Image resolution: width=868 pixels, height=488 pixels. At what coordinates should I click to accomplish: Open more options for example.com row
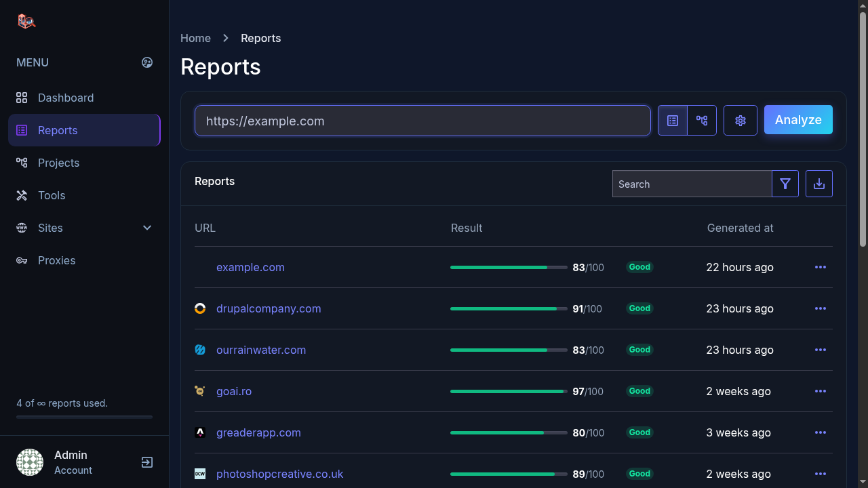click(821, 267)
